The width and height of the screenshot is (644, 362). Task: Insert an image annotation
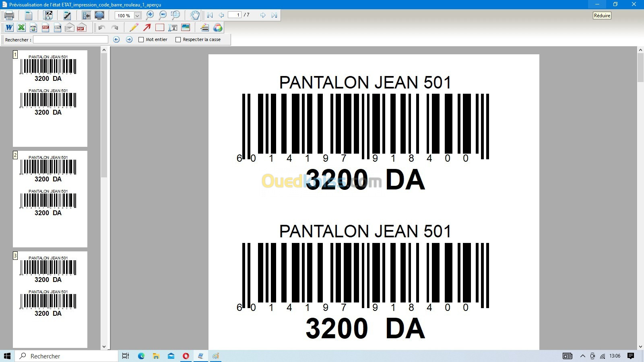coord(186,27)
